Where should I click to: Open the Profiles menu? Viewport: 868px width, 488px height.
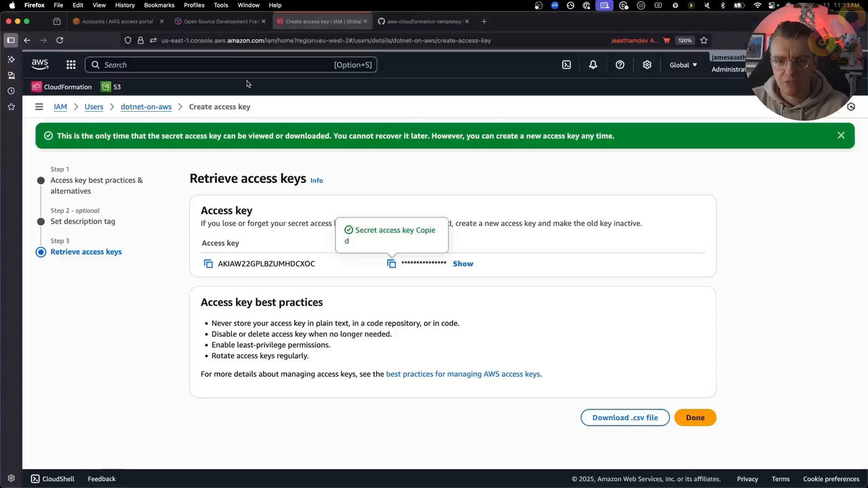(194, 5)
